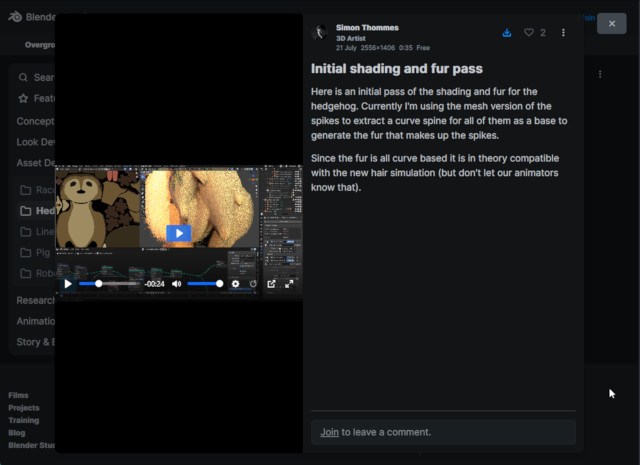The image size is (640, 465).
Task: Select Research section in sidebar
Action: tap(36, 300)
